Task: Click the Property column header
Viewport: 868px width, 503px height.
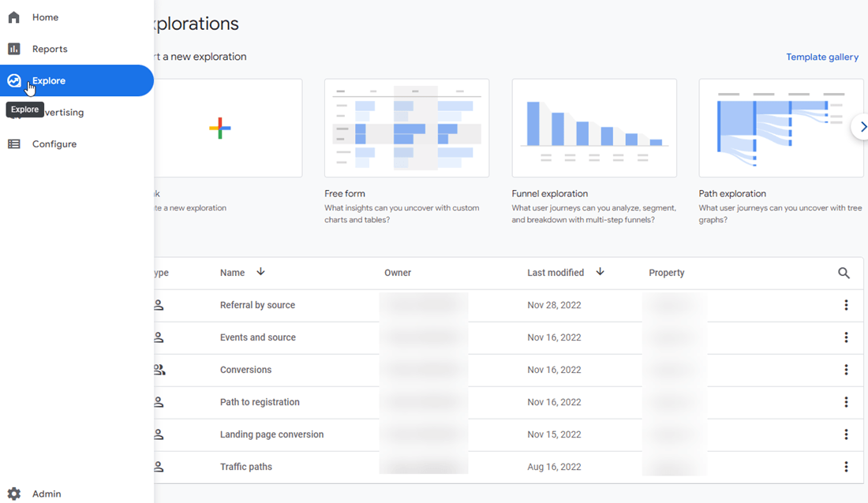Action: 667,273
